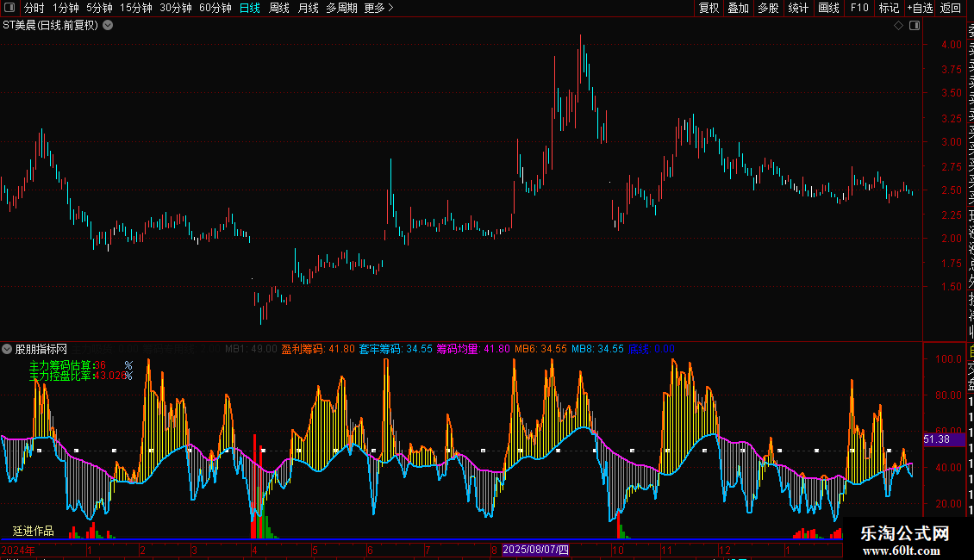974x560 pixels.
Task: Select the 60分钟 period
Action: click(x=215, y=8)
